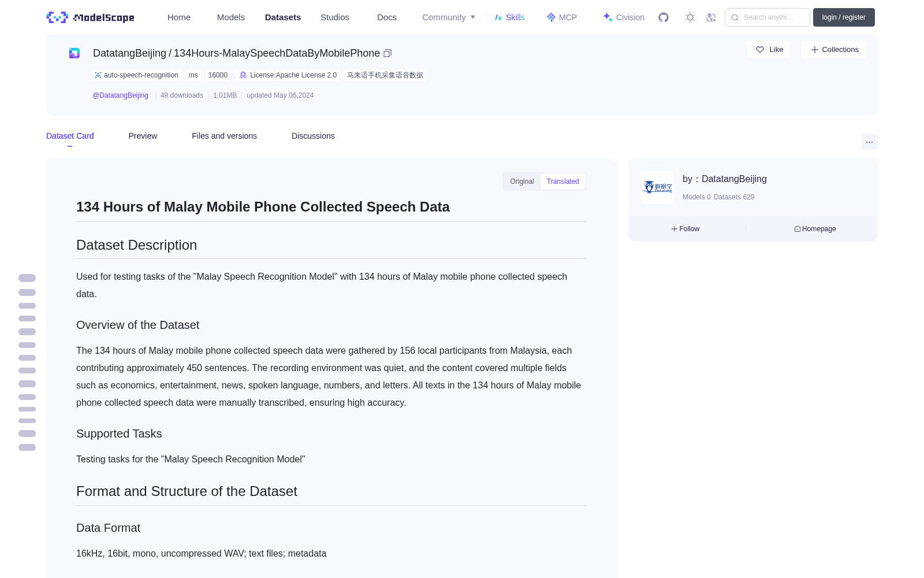
Task: Open the three-dot more options menu
Action: click(870, 142)
